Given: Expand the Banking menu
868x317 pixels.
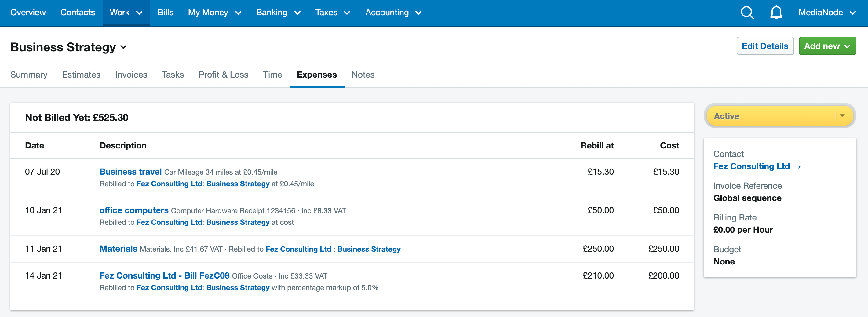Looking at the screenshot, I should click(x=278, y=13).
